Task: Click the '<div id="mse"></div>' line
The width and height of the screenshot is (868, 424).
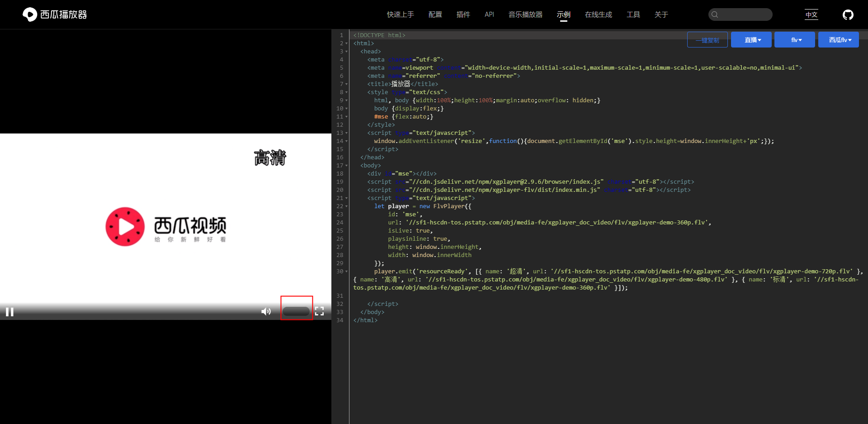Action: click(402, 174)
